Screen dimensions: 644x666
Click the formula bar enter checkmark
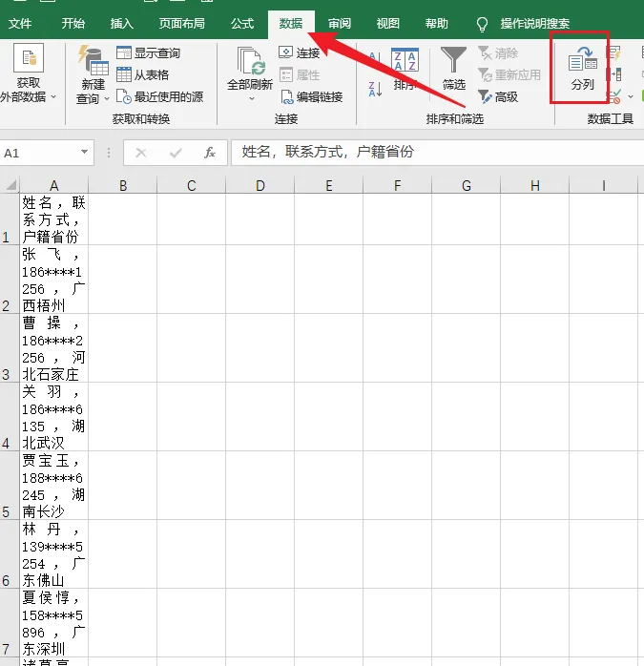pos(176,153)
